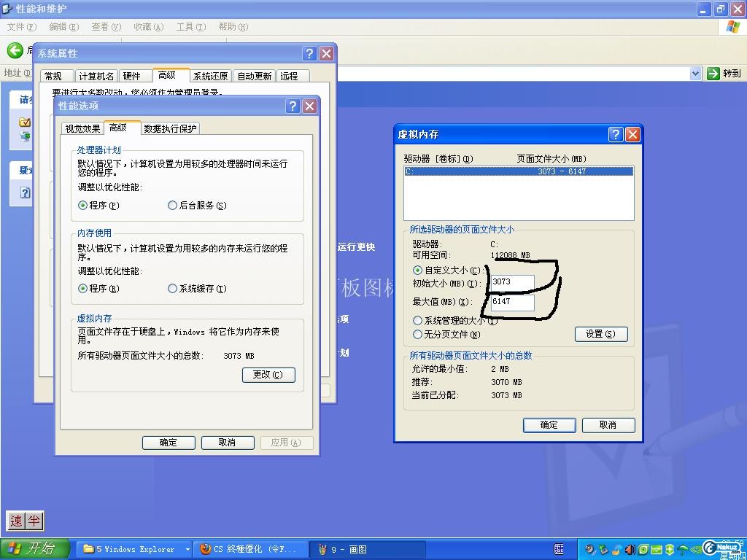The height and width of the screenshot is (560, 747).
Task: Select 后台服务 radio option
Action: 197,205
